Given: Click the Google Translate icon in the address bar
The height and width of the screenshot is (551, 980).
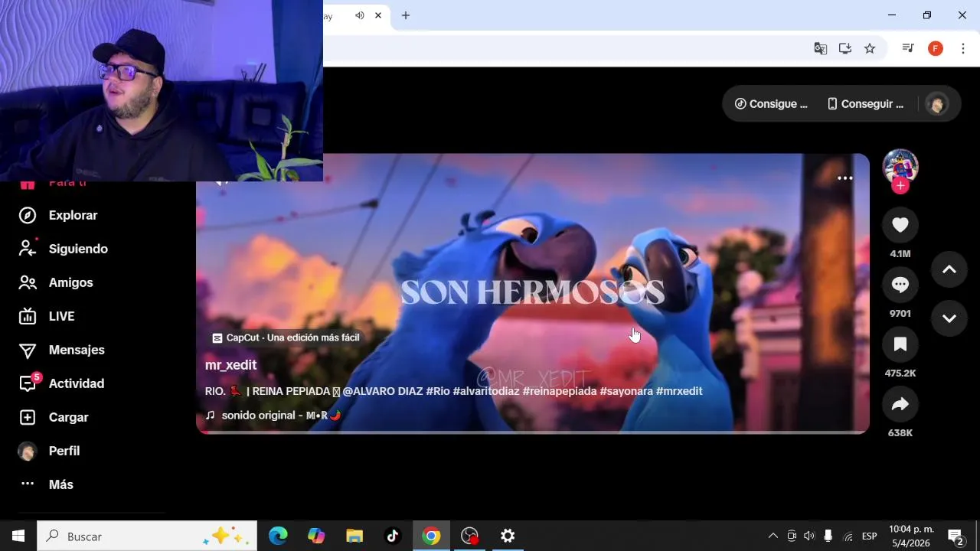Looking at the screenshot, I should click(821, 48).
